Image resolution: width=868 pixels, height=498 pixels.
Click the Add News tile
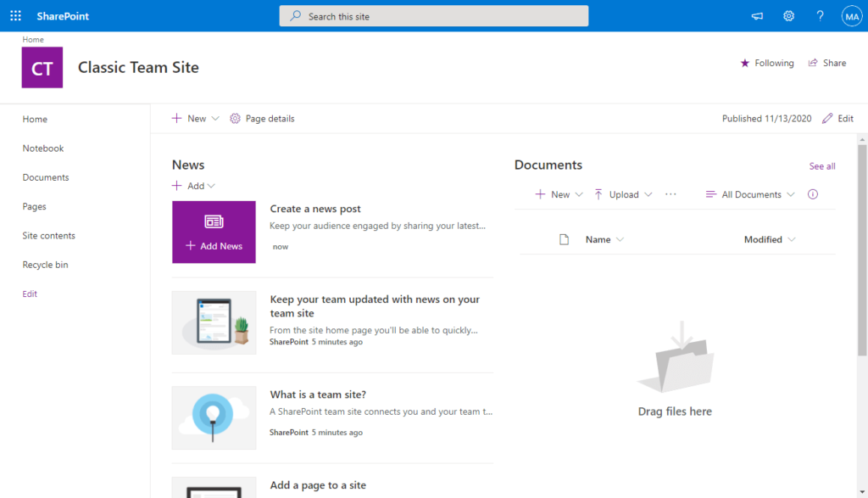[x=214, y=232]
